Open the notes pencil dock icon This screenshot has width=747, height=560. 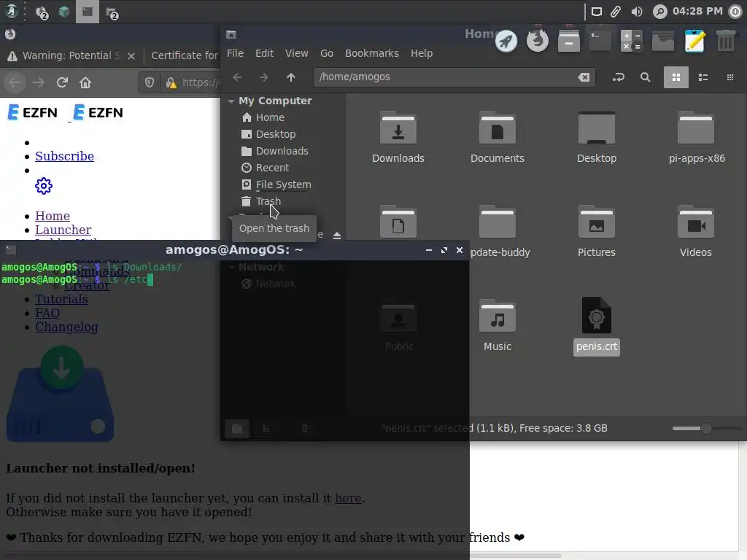[x=694, y=41]
